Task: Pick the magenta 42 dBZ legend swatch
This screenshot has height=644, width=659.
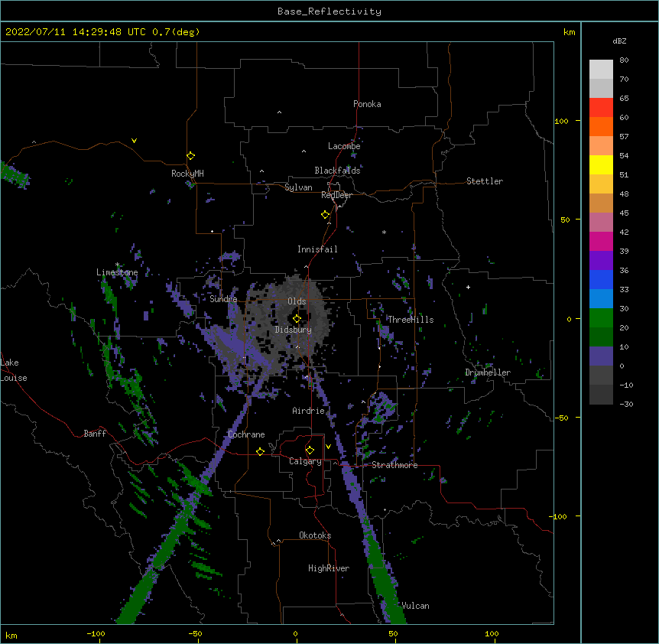Action: pyautogui.click(x=601, y=241)
